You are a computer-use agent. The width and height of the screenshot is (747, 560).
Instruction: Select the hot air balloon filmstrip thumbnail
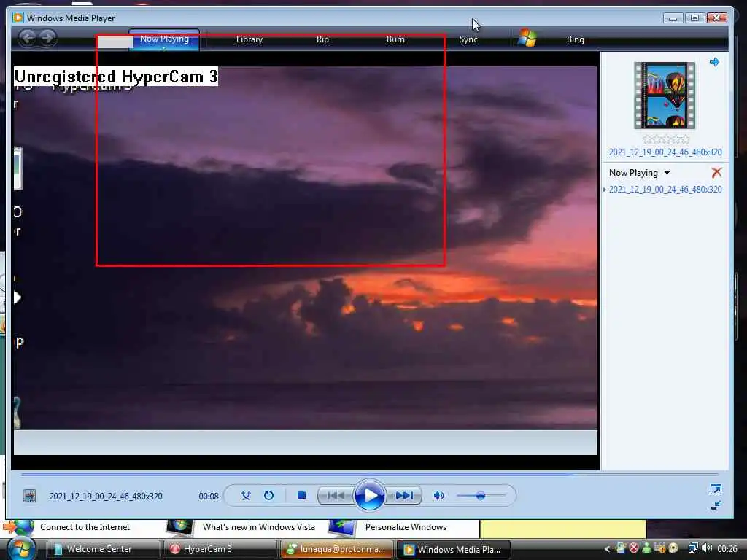[x=664, y=96]
